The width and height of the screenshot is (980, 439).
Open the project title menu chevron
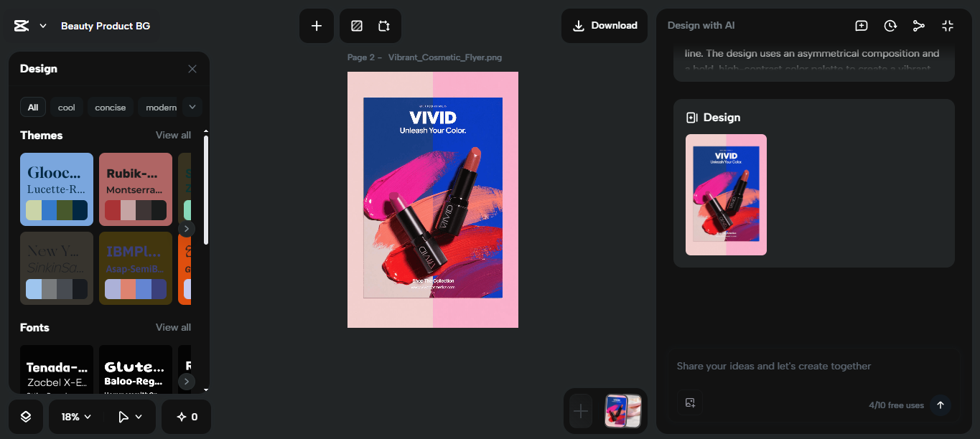pyautogui.click(x=42, y=24)
